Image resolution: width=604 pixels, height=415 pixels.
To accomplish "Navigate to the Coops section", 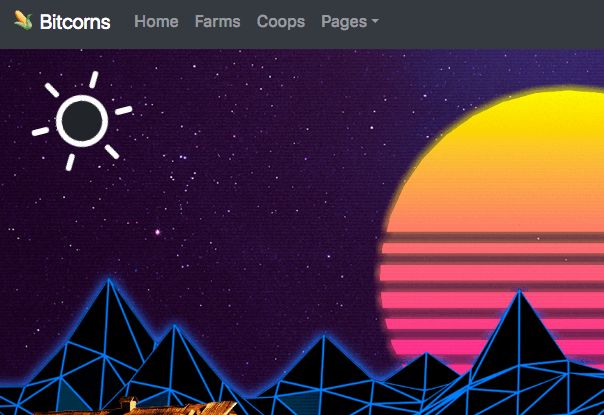I will click(x=281, y=22).
